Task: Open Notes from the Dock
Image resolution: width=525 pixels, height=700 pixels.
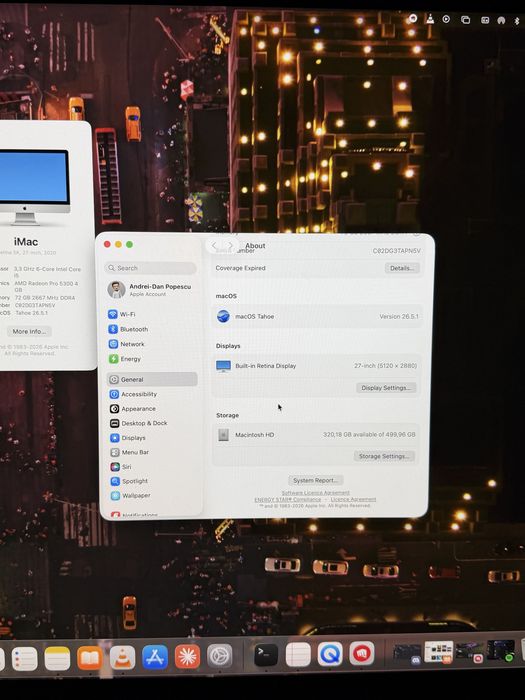Action: pyautogui.click(x=57, y=658)
